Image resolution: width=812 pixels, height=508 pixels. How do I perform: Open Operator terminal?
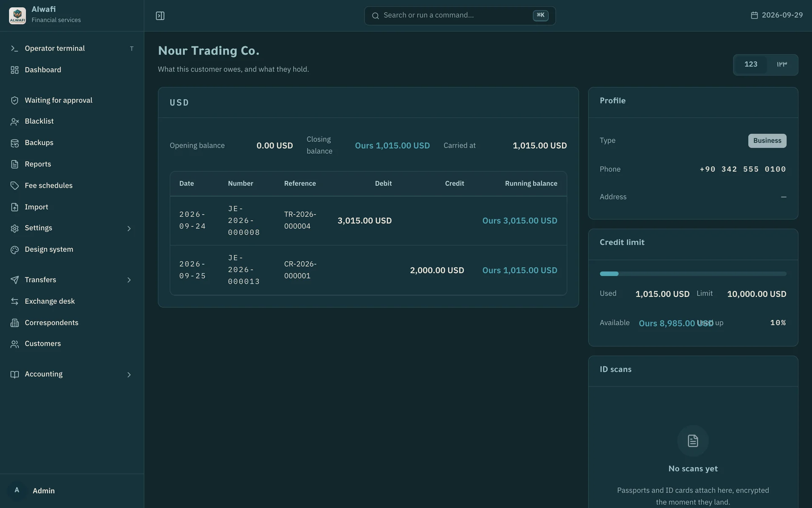tap(72, 48)
